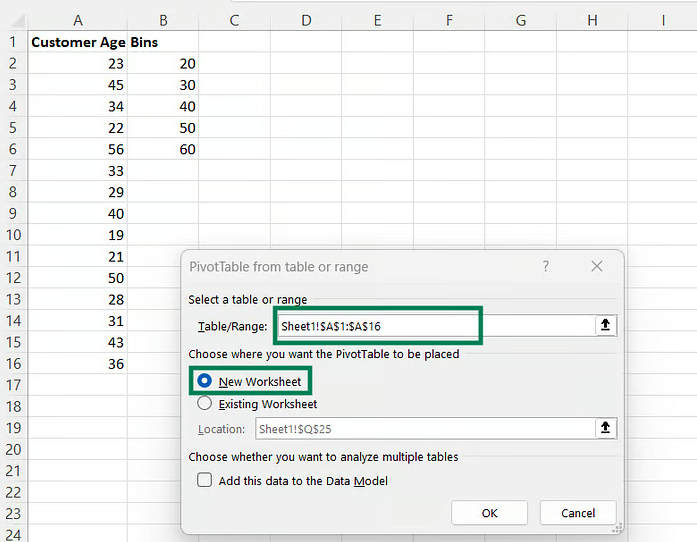
Task: Close the PivotTable dialog with X
Action: (x=597, y=267)
